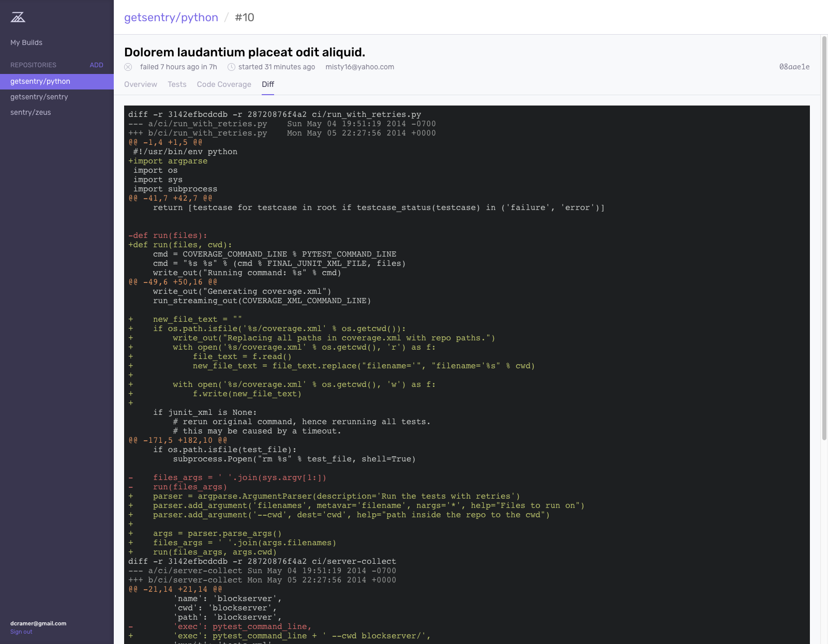Switch to the Code Coverage tab
This screenshot has height=644, width=828.
223,84
